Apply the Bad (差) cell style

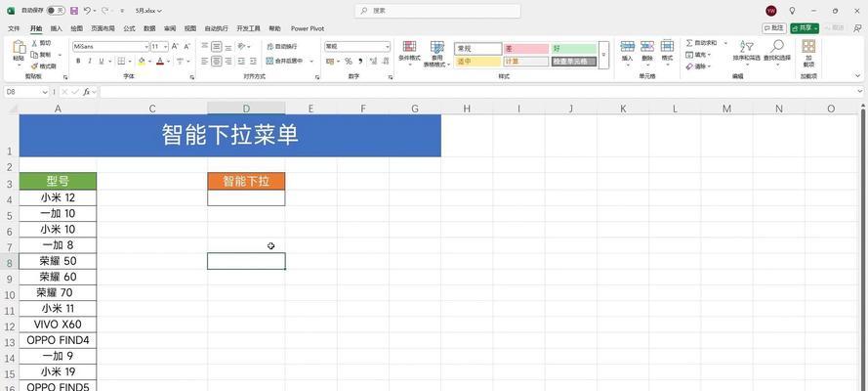click(526, 49)
